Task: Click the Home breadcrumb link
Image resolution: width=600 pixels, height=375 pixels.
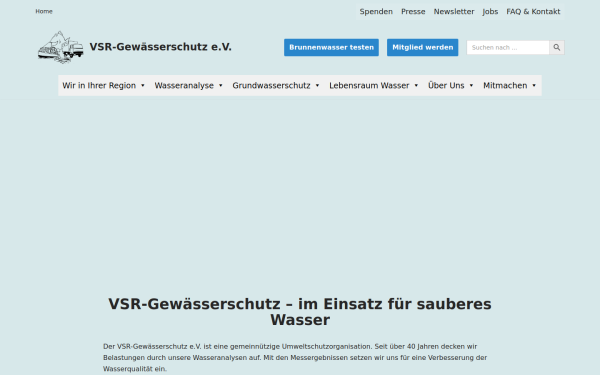Action: point(44,11)
